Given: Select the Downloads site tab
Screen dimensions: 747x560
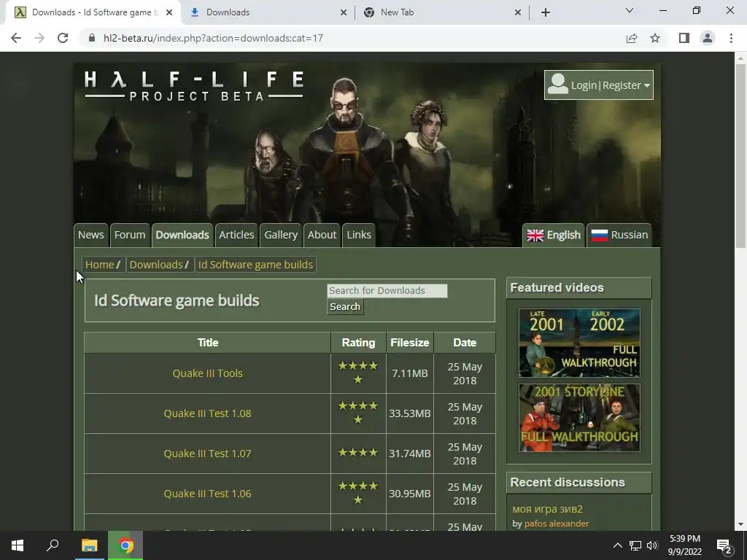Looking at the screenshot, I should [x=182, y=235].
